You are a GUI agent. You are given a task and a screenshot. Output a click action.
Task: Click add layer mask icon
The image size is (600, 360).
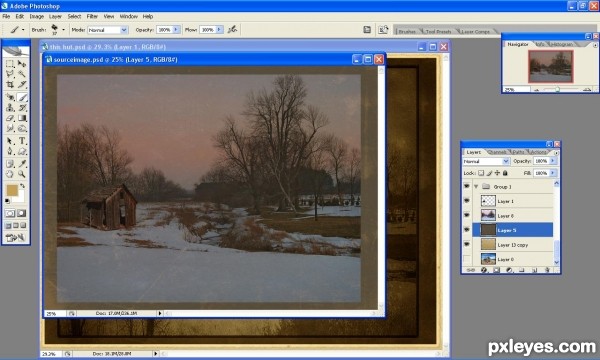[496, 270]
